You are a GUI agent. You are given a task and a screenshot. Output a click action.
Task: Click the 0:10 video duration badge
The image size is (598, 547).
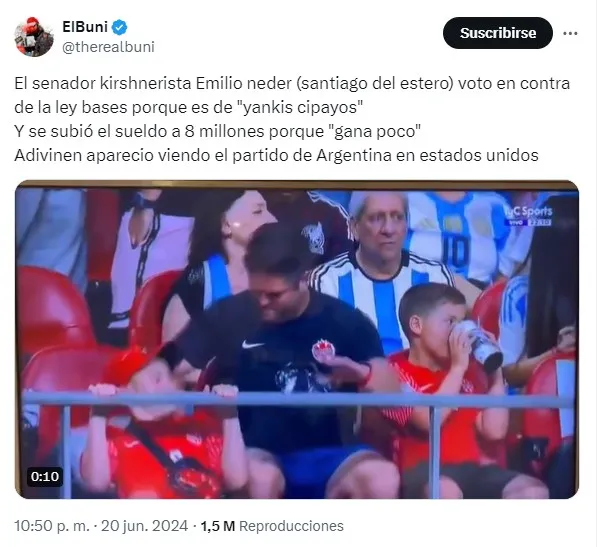45,476
